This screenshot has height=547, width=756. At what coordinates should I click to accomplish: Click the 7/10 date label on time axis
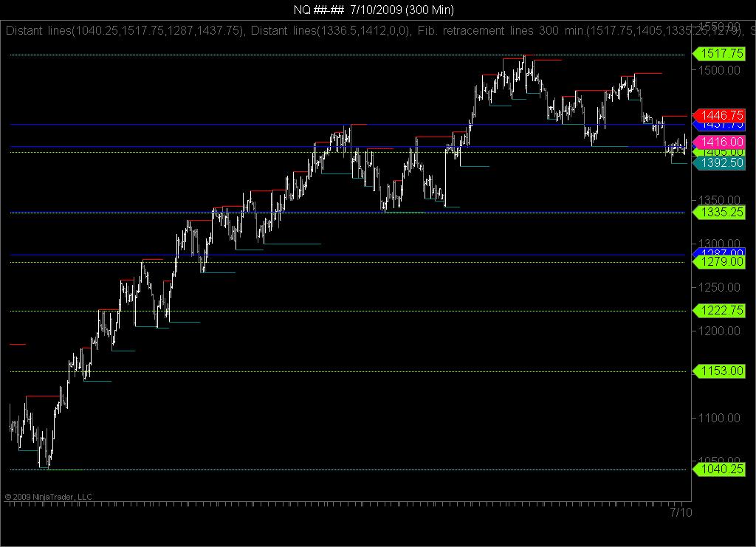[681, 512]
